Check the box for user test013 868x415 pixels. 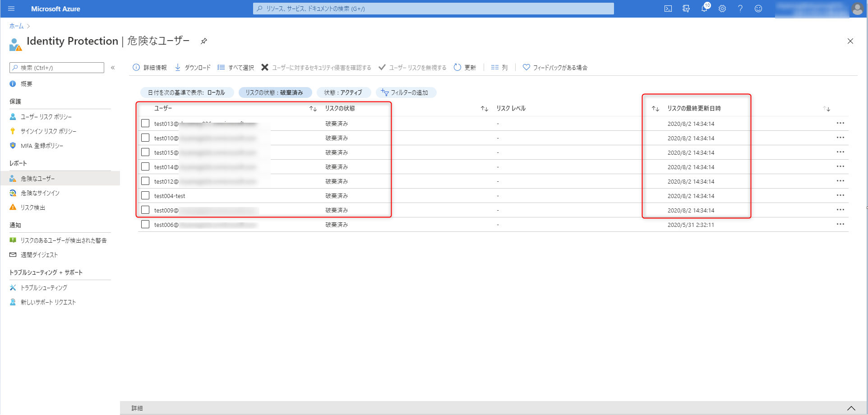145,123
